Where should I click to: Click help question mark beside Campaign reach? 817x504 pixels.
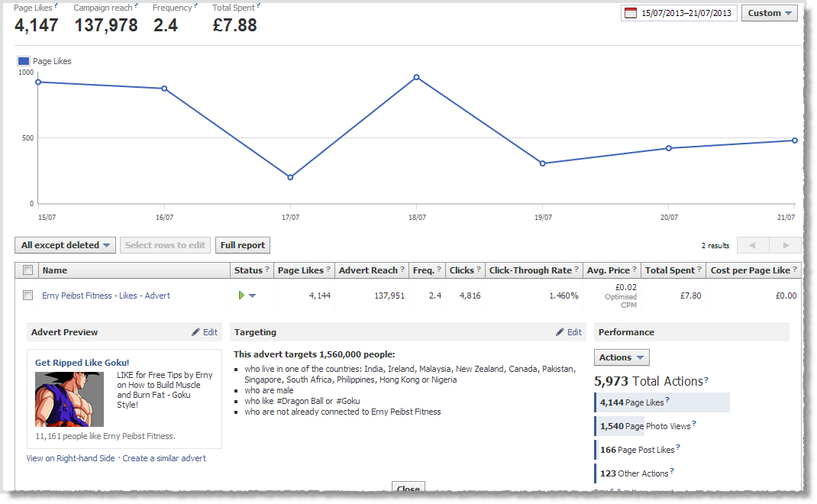[136, 5]
